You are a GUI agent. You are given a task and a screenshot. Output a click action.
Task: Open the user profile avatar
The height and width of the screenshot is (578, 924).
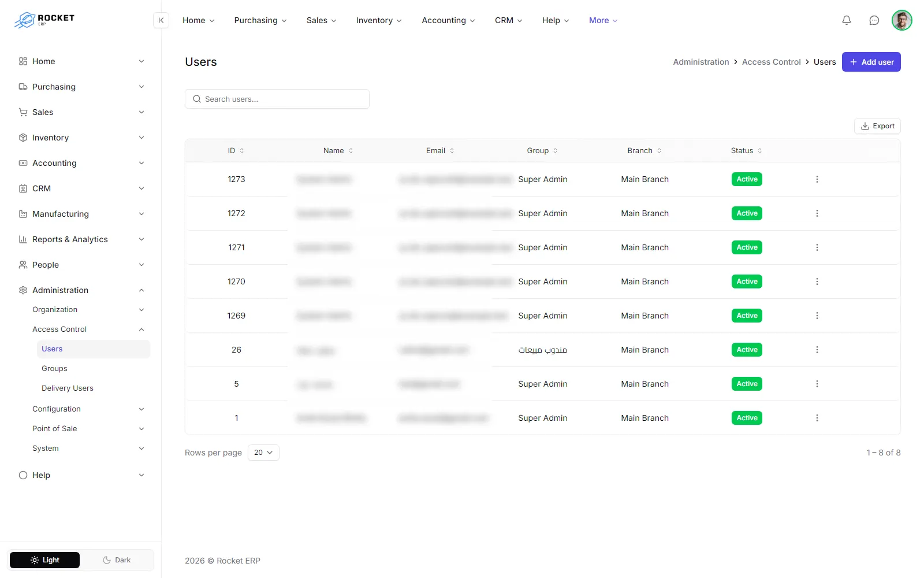[x=901, y=20]
